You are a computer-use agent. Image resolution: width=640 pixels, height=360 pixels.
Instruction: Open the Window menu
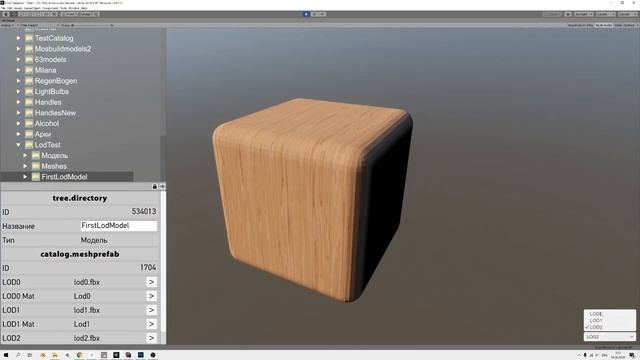(x=74, y=8)
